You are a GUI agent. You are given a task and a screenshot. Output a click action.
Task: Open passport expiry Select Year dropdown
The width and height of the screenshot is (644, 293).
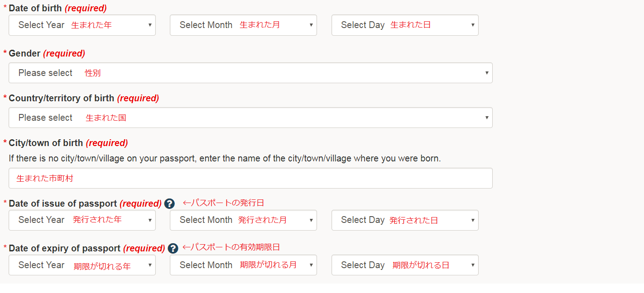82,265
